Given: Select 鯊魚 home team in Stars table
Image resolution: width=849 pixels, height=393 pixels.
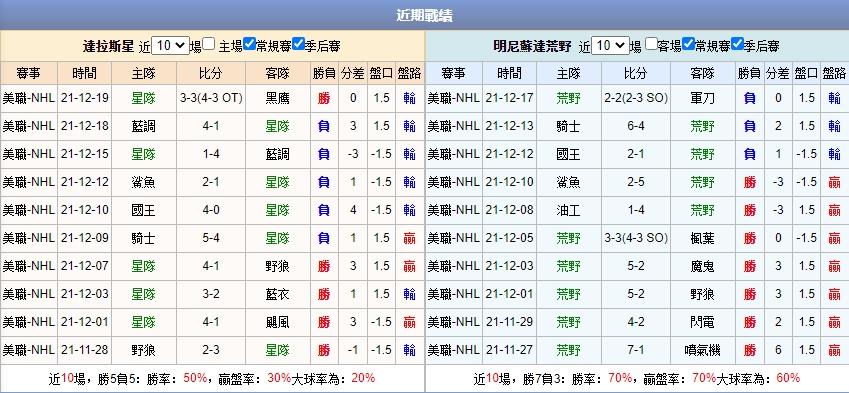Looking at the screenshot, I should point(143,182).
